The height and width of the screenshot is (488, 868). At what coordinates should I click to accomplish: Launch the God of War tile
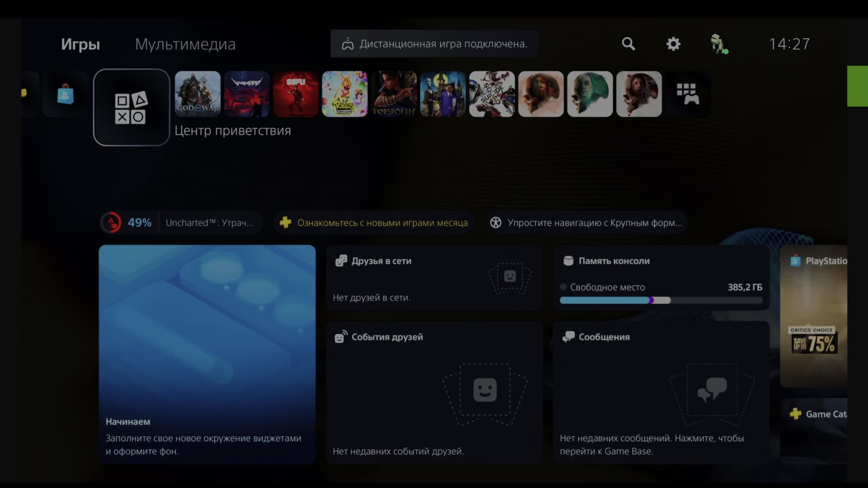point(198,94)
